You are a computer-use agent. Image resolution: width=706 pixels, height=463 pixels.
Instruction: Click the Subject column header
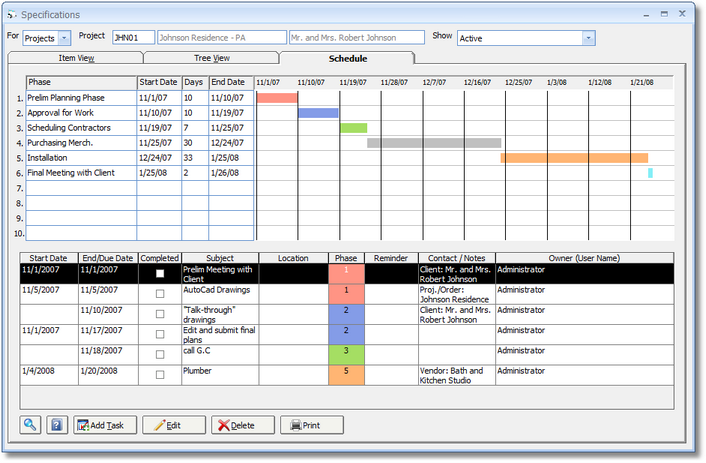(220, 258)
